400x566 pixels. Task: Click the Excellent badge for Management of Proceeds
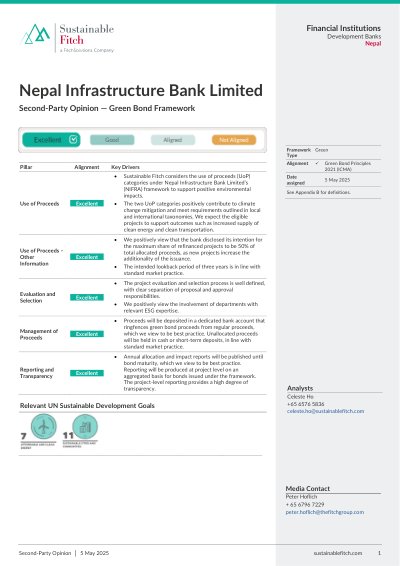(87, 334)
